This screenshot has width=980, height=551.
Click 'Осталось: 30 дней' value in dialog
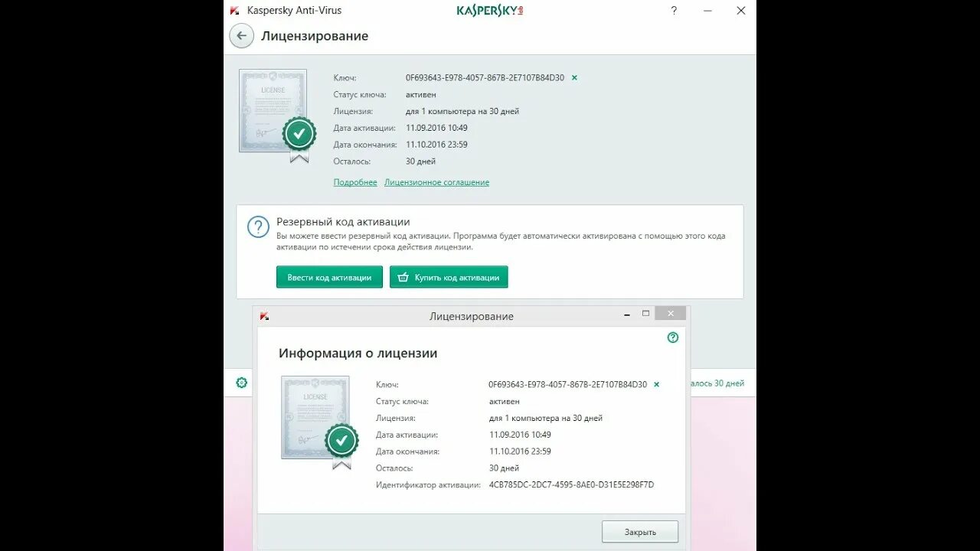(504, 468)
